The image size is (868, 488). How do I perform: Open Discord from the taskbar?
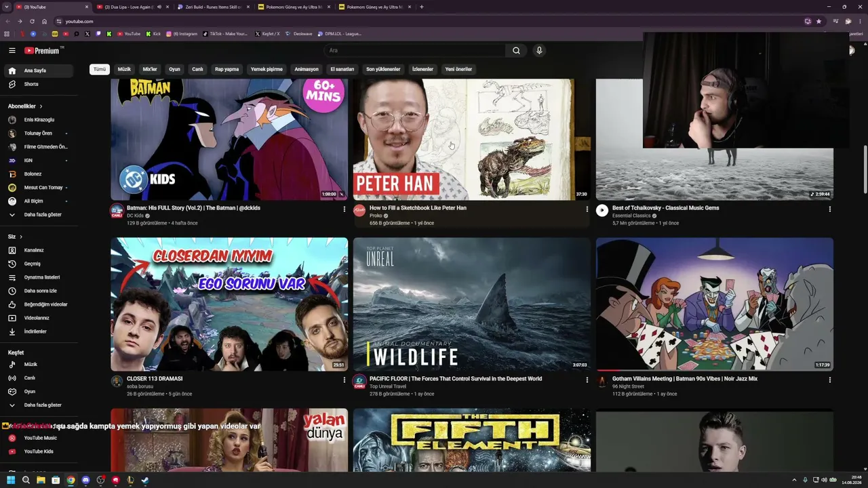coord(85,480)
